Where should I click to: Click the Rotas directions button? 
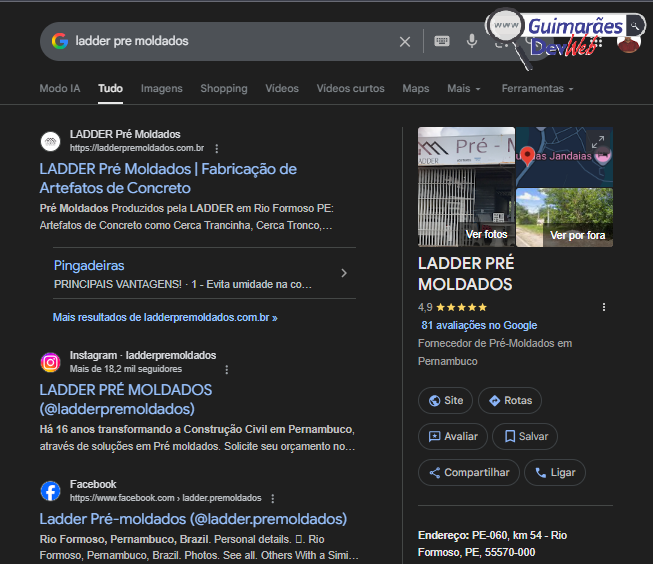[510, 400]
